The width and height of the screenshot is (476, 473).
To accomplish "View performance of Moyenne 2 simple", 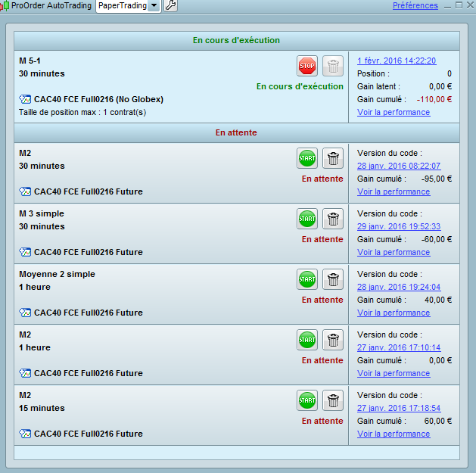I will 394,313.
